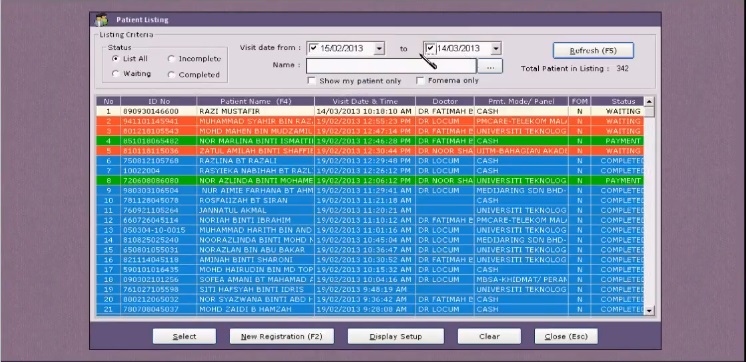Image resolution: width=746 pixels, height=362 pixels.
Task: Select the Completed status radio button
Action: coord(171,75)
